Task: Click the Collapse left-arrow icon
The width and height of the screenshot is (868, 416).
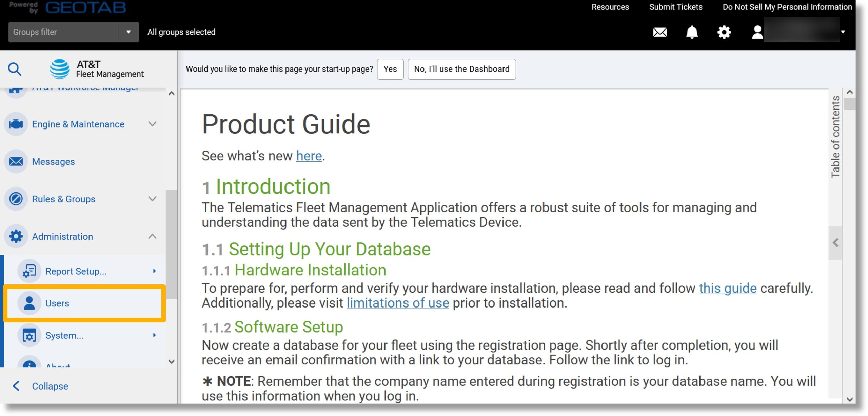Action: (16, 386)
